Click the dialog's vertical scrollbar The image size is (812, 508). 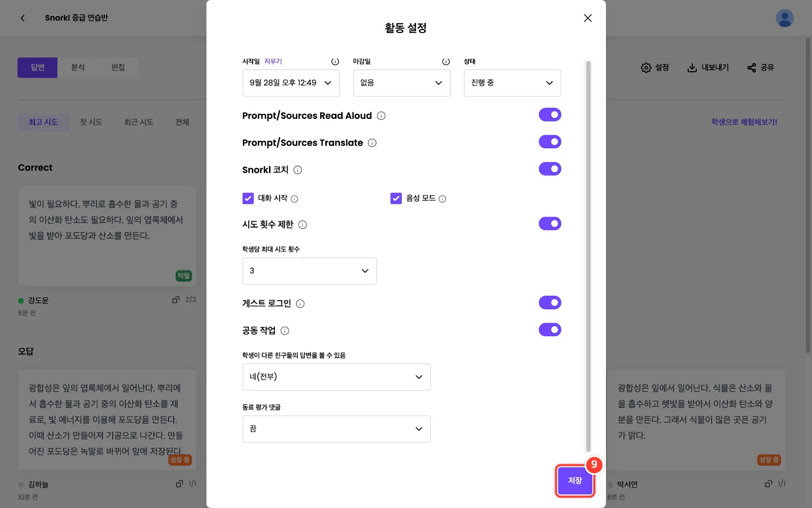click(588, 256)
